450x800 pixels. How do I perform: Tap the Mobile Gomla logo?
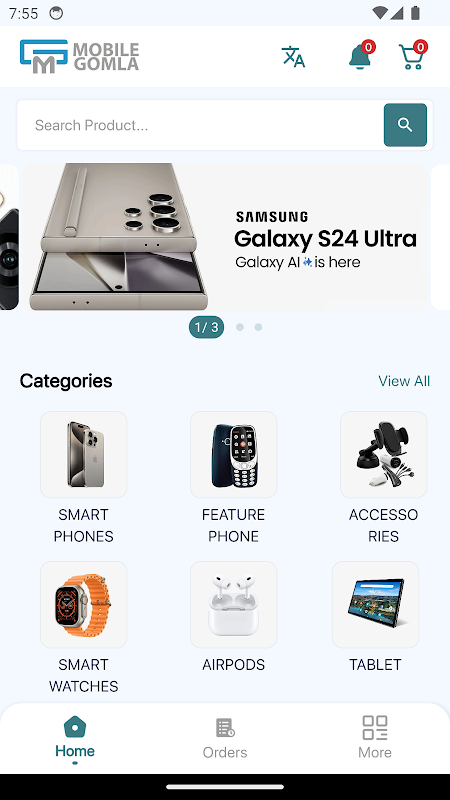80,56
